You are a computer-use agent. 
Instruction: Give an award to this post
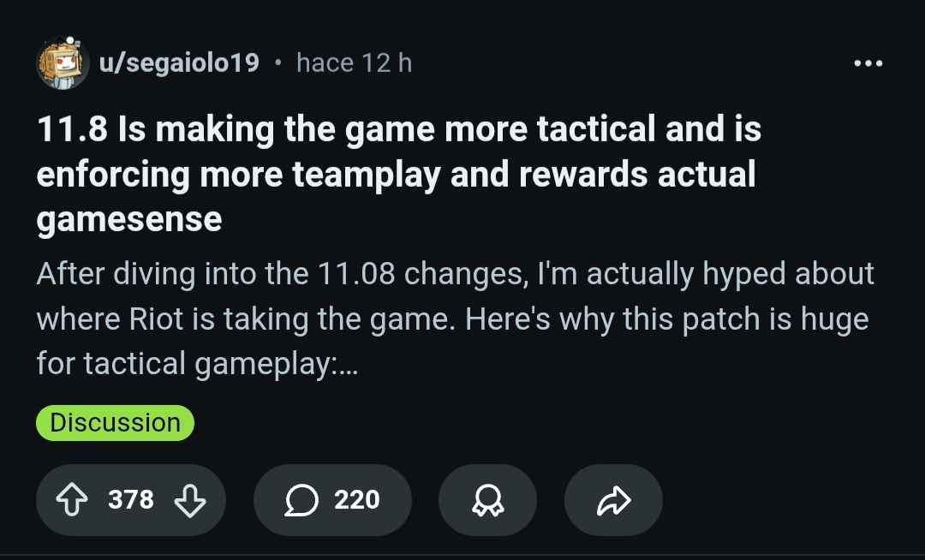487,500
